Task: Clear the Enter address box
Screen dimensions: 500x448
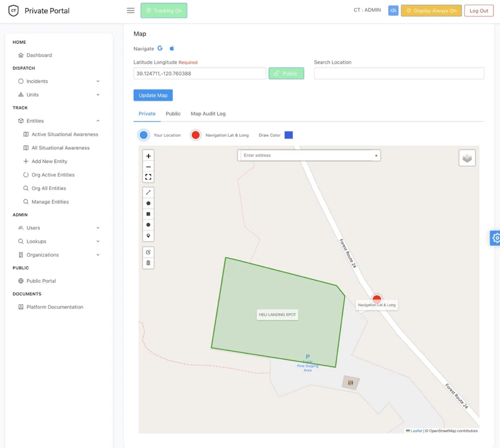Action: point(376,156)
